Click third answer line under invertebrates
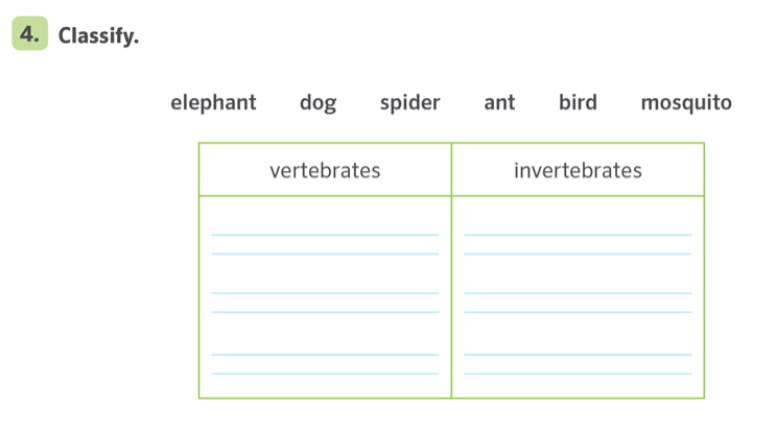 click(578, 364)
